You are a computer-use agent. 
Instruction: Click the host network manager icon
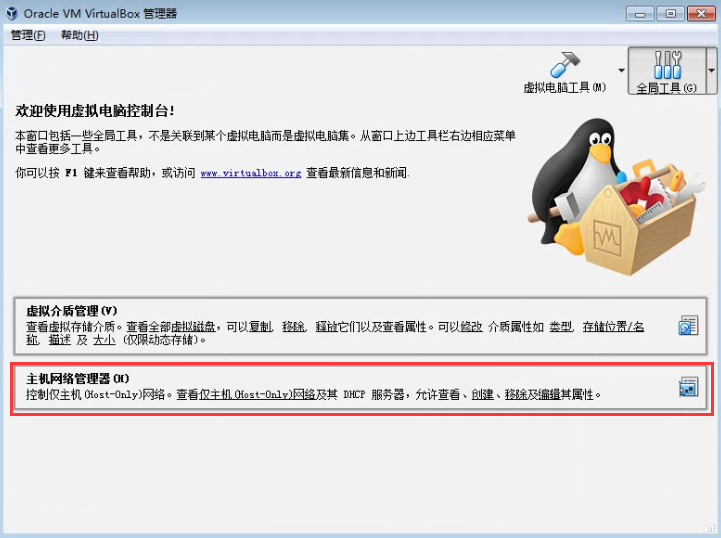(688, 387)
